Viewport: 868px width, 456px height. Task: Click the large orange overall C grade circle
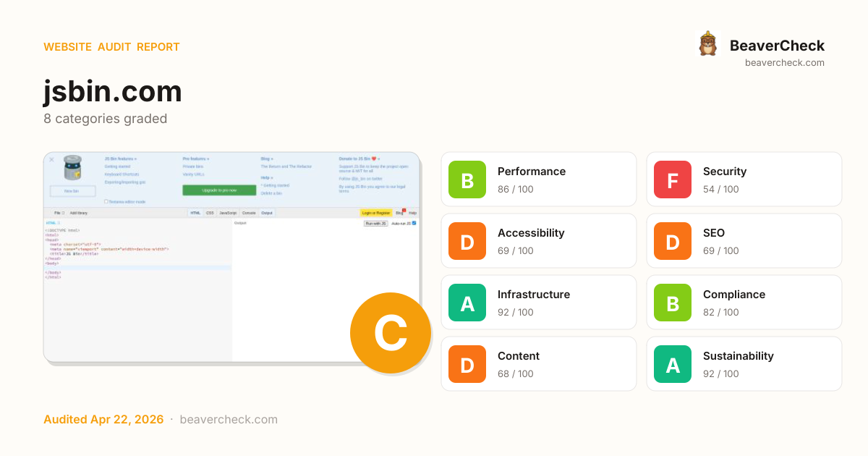(390, 333)
